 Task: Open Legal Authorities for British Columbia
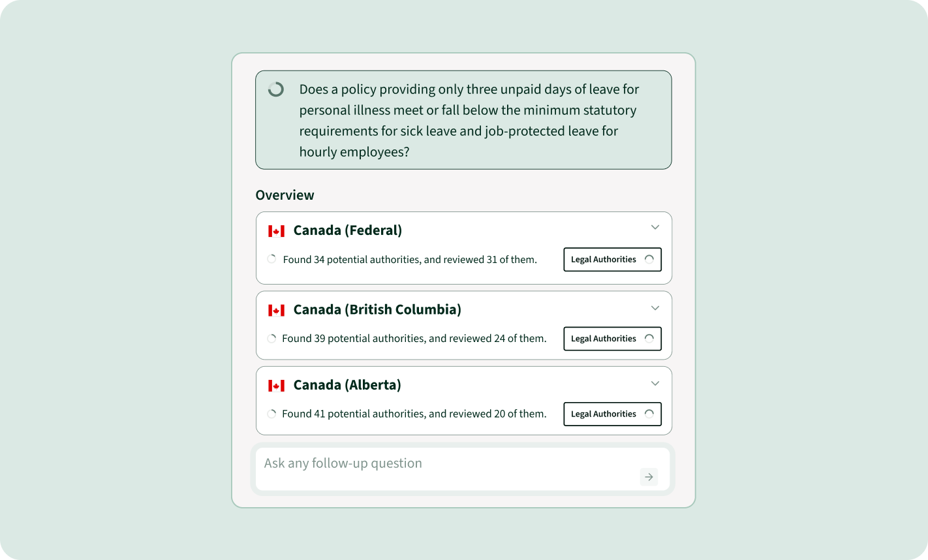[612, 338]
